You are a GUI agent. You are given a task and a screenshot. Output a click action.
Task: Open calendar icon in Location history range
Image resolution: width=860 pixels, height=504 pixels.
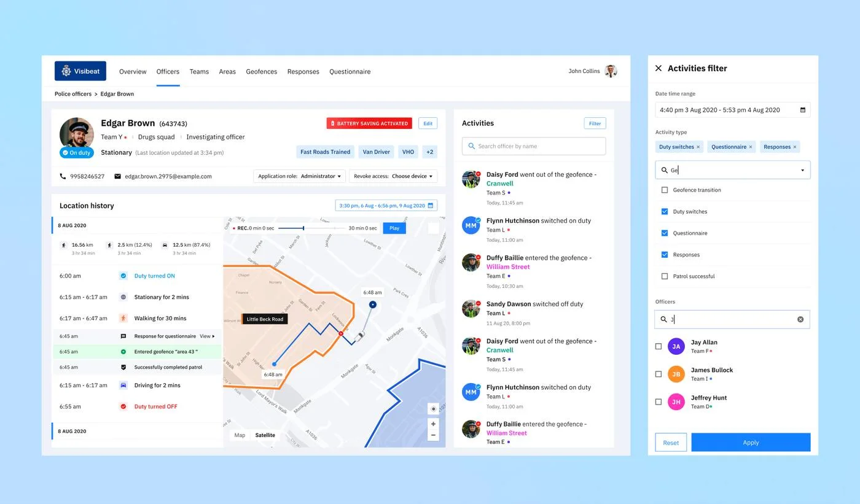coord(431,206)
